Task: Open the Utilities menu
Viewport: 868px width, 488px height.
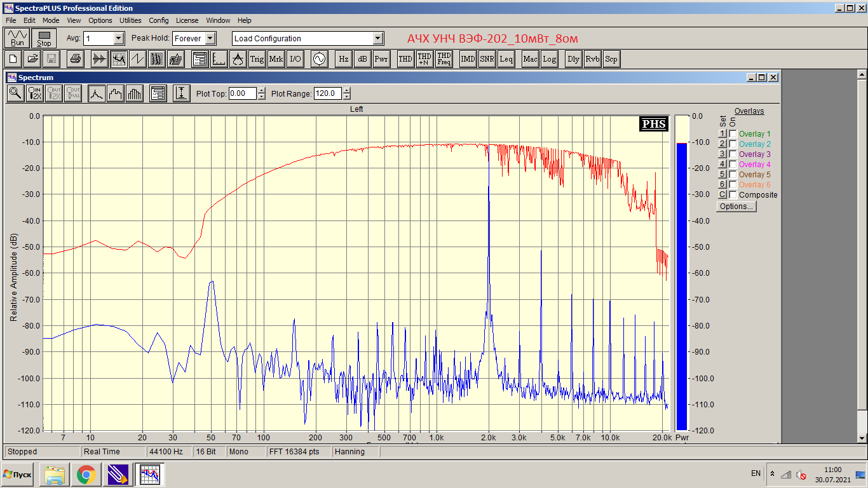Action: tap(130, 20)
